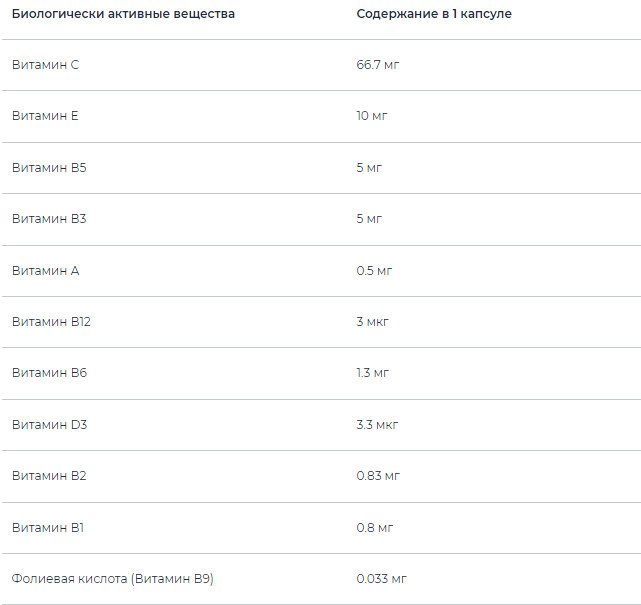Click the '3 мкг' value
641x605 pixels.
(372, 321)
